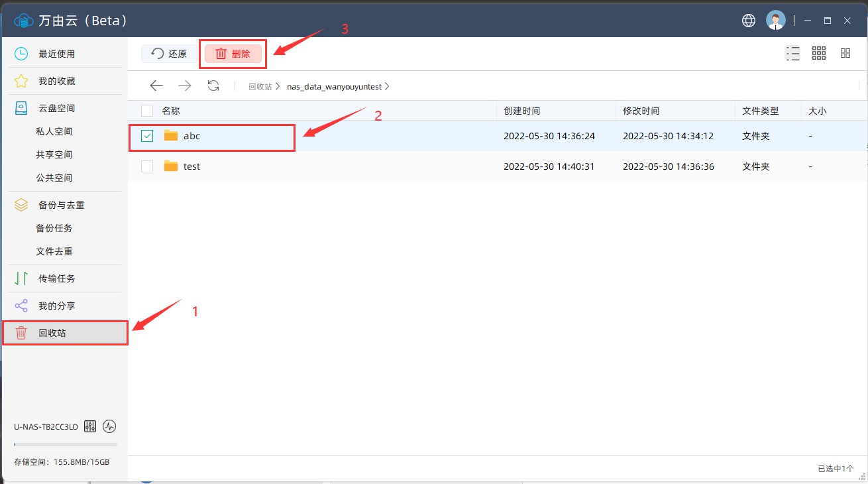This screenshot has width=868, height=484.
Task: Expand the 云盘空间 section
Action: pos(56,108)
